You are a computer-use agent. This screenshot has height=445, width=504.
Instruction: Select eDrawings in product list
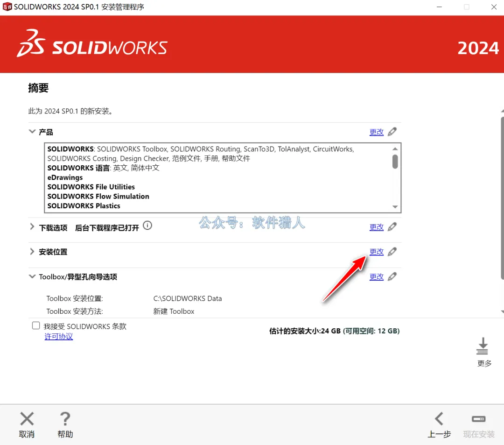coord(65,177)
